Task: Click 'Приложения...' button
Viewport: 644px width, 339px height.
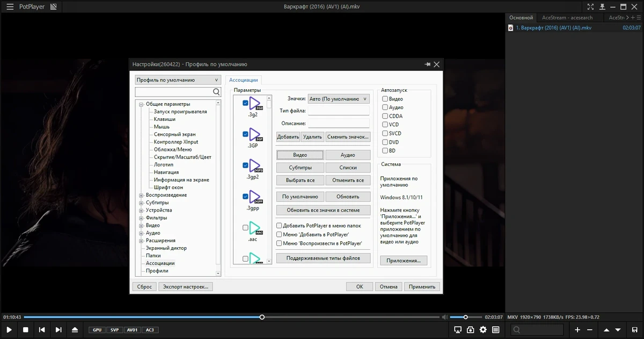Action: point(404,261)
